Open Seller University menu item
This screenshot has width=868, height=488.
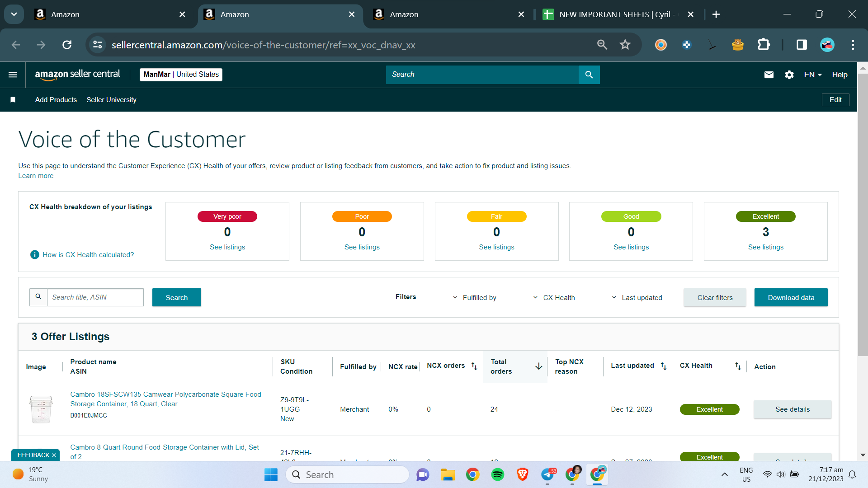point(111,100)
